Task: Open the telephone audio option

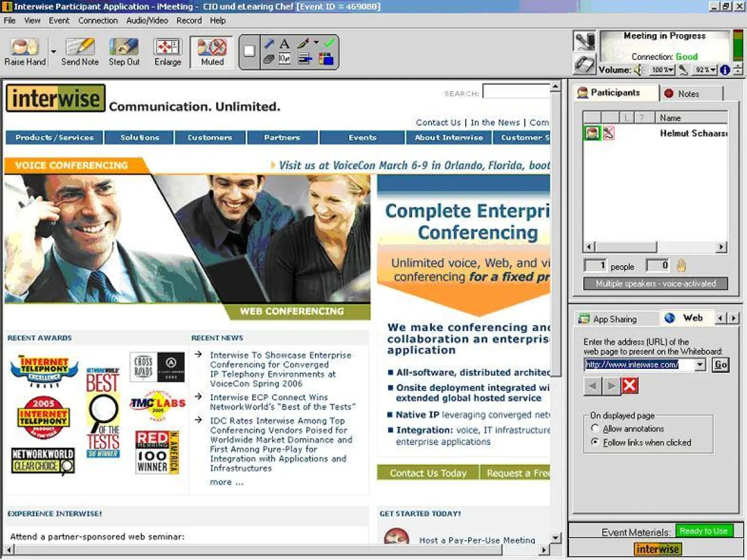Action: coord(583,63)
